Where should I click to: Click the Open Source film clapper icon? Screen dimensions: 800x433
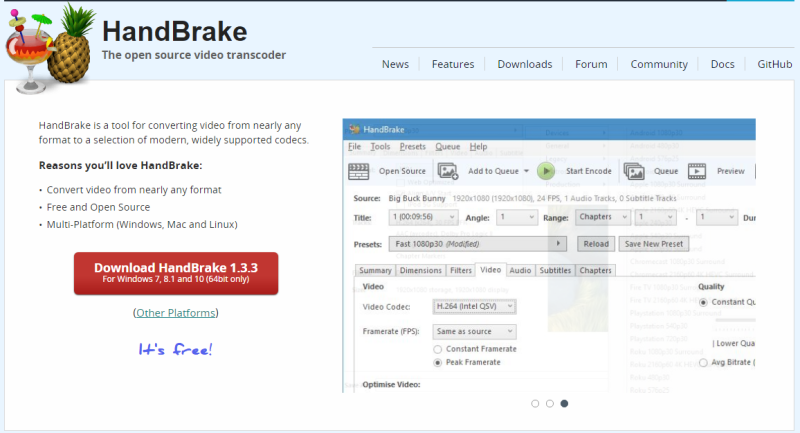(358, 171)
